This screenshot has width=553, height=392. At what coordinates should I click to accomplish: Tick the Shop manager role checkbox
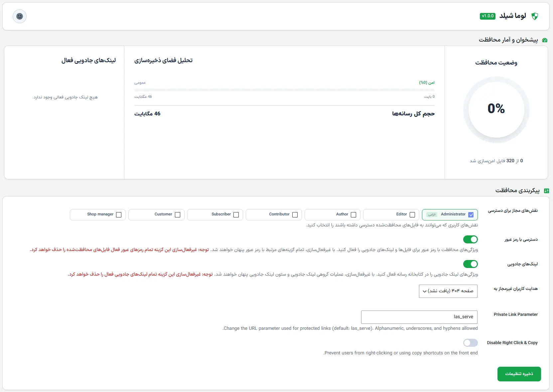pos(119,215)
